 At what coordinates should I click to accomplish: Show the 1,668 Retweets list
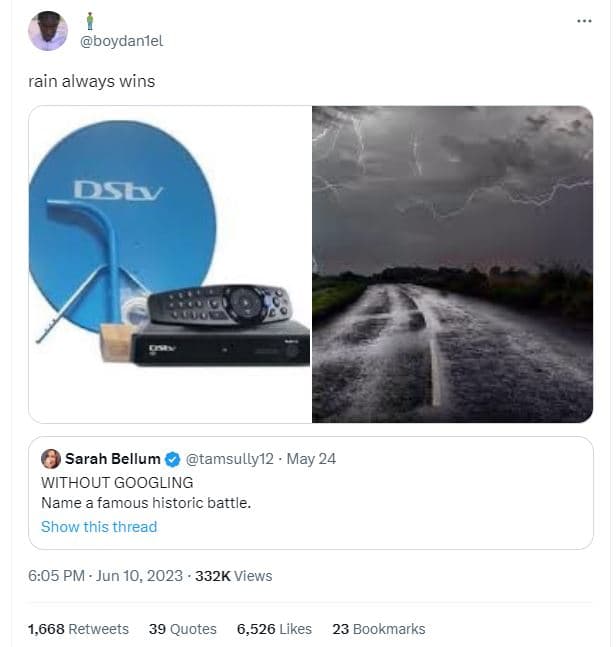78,629
